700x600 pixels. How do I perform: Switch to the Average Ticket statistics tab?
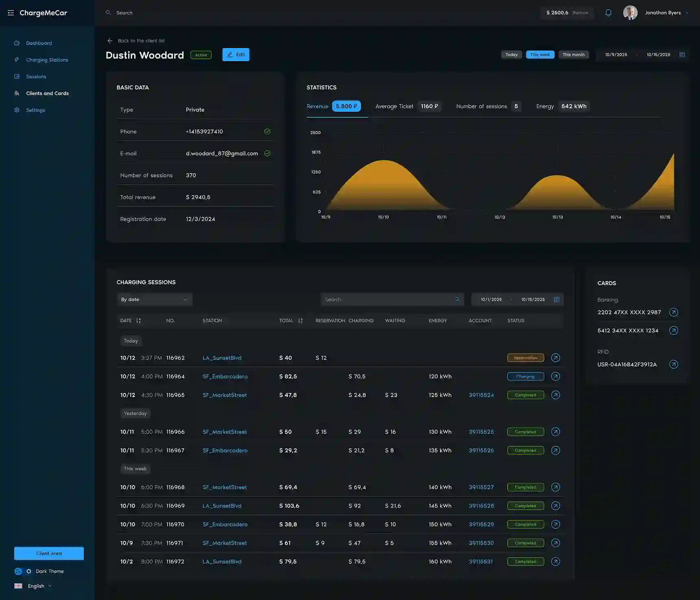coord(407,107)
